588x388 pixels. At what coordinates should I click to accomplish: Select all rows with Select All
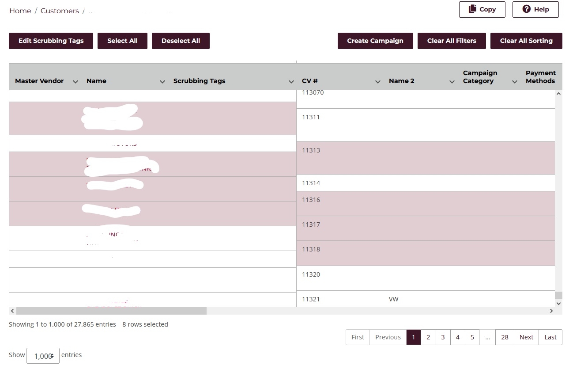tap(122, 41)
